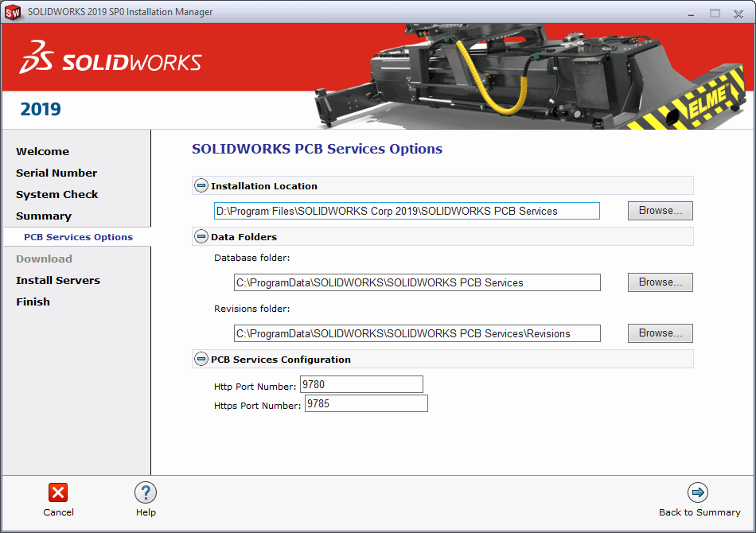Click the 2019 version text in banner
Viewport: 756px width, 533px height.
pos(41,110)
